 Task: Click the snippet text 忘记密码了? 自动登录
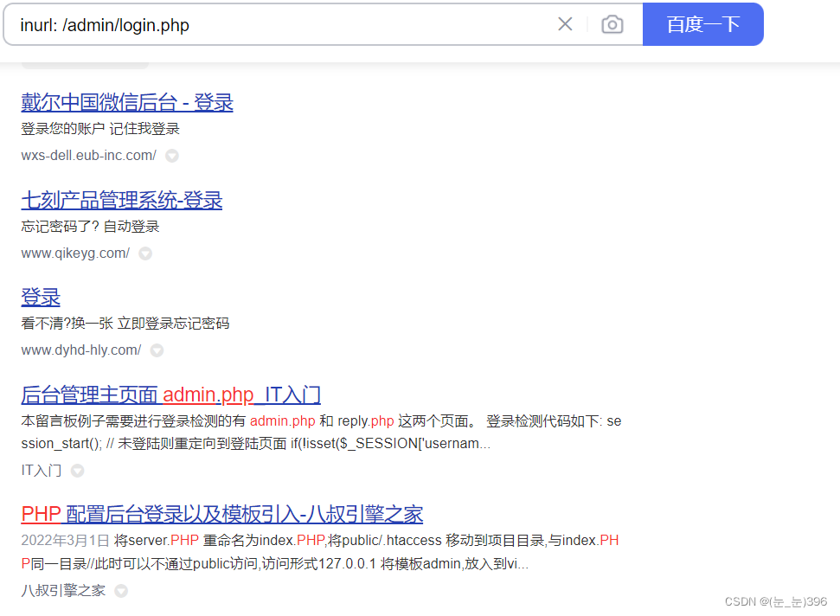point(90,226)
